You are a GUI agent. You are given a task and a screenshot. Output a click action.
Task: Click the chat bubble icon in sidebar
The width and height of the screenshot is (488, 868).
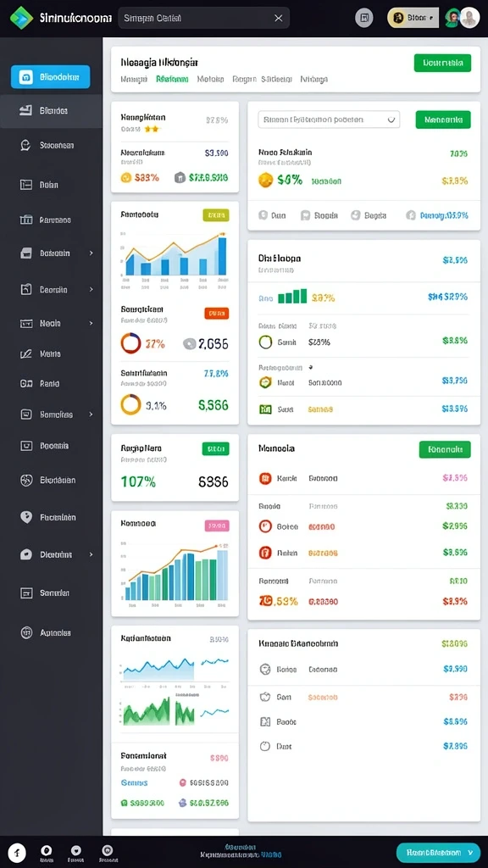[x=25, y=146]
